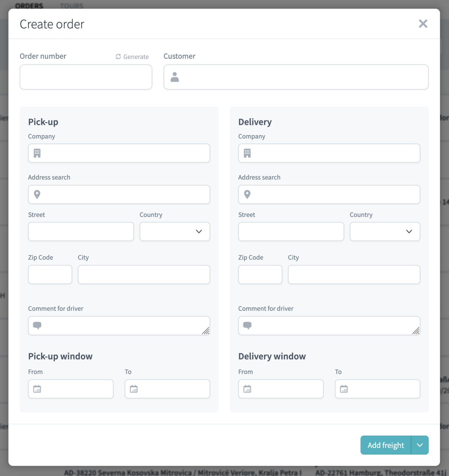Grab the Delivery comment resize handle
The width and height of the screenshot is (449, 476).
(x=416, y=331)
